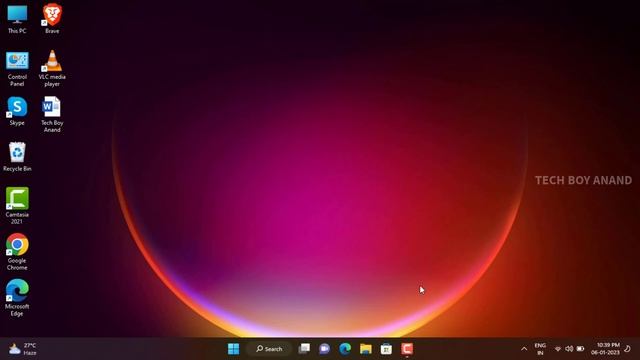This screenshot has width=640, height=360.
Task: Select Google Chrome desktop shortcut
Action: [x=17, y=252]
